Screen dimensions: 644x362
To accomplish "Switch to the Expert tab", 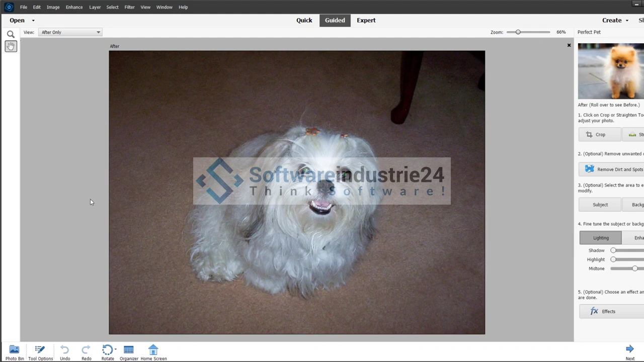I will [x=366, y=20].
